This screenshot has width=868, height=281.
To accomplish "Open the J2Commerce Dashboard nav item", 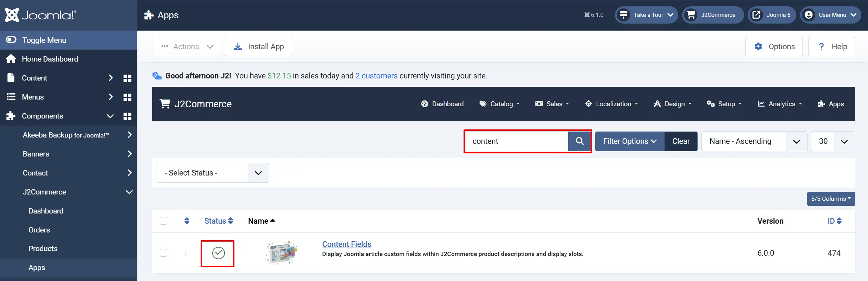I will click(x=442, y=104).
